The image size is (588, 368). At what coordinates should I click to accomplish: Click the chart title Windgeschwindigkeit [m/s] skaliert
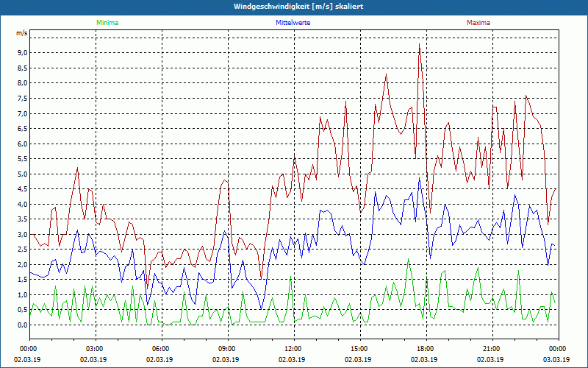click(298, 7)
